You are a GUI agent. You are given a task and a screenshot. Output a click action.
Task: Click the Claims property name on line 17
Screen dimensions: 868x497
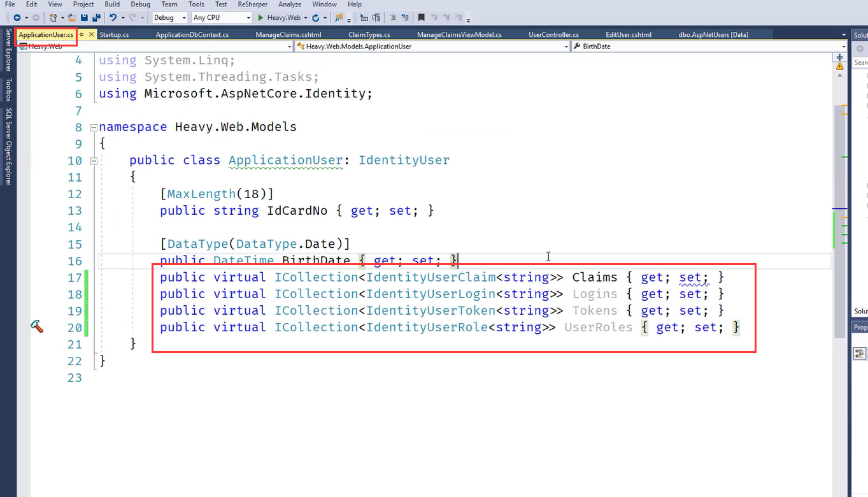pyautogui.click(x=595, y=277)
